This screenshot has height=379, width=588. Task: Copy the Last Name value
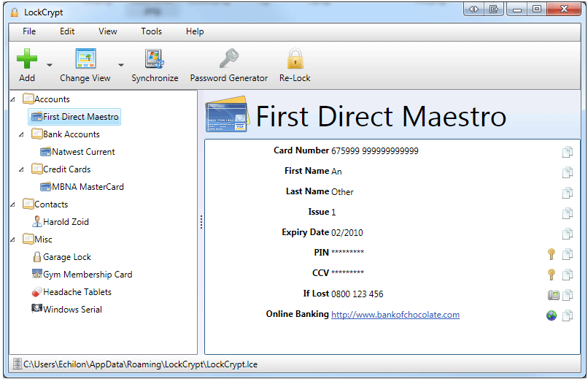pyautogui.click(x=568, y=193)
